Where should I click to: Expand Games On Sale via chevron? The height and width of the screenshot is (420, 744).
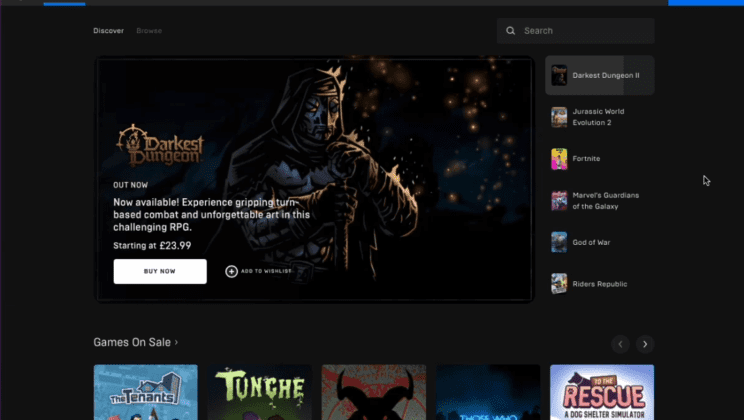pos(177,343)
